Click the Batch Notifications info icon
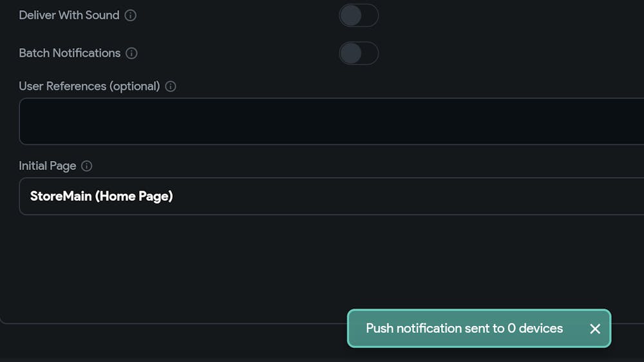 click(131, 53)
